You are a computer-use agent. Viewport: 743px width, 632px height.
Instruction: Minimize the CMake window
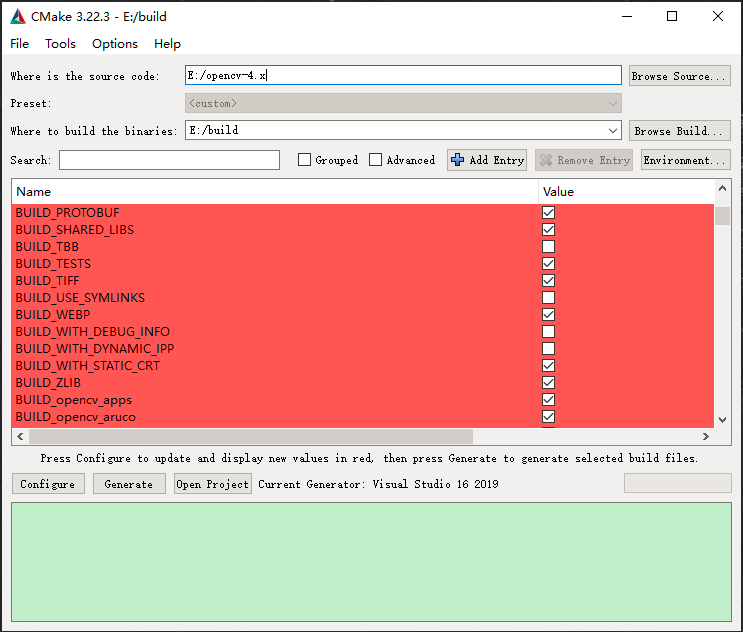627,16
